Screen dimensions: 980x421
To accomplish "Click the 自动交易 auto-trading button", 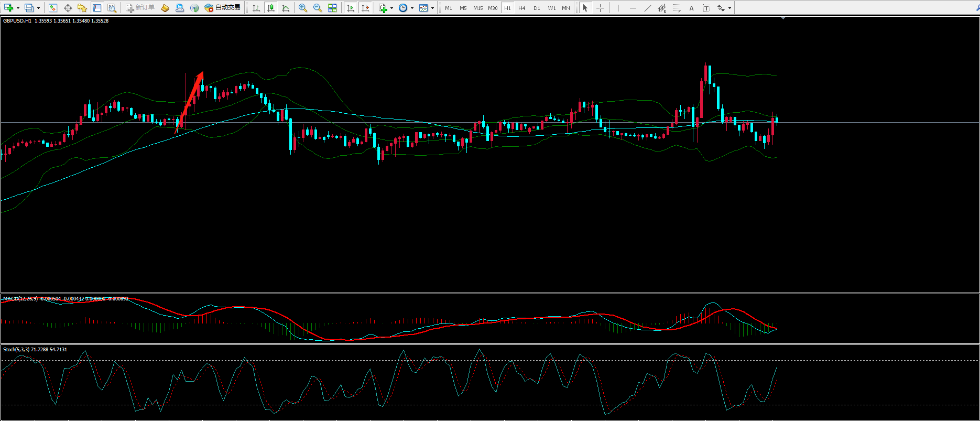I will coord(223,8).
